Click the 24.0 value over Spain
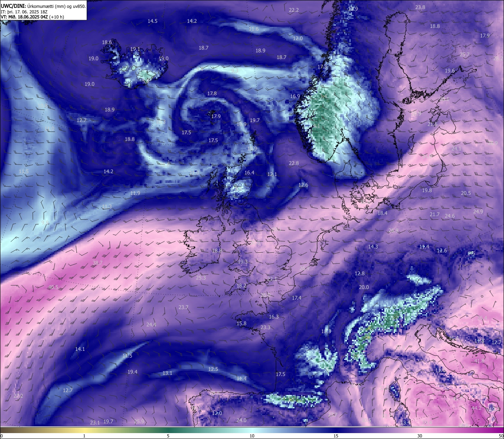This screenshot has width=504, height=439. (x=241, y=420)
